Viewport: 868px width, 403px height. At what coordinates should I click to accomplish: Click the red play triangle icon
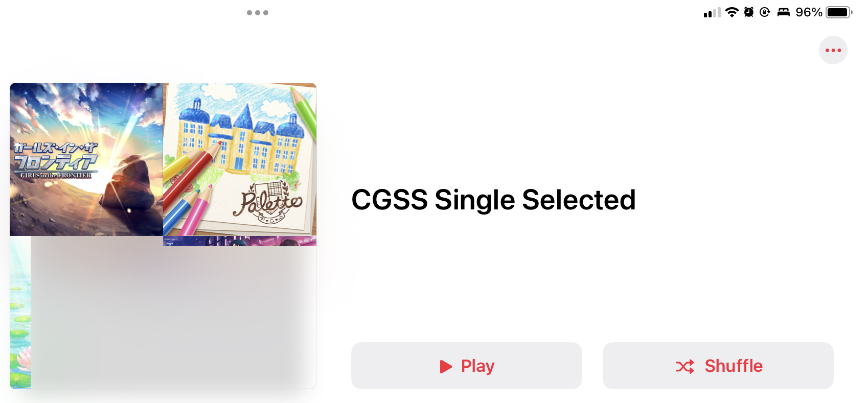tap(446, 366)
